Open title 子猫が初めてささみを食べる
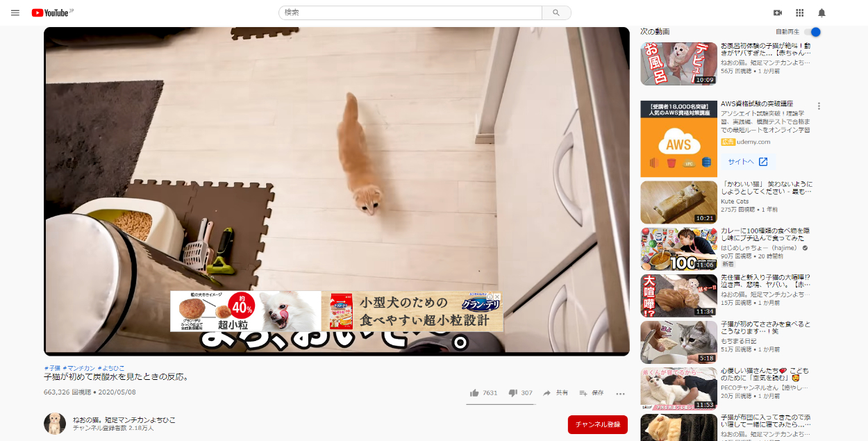Screen dimensions: 868x441 tap(766, 328)
